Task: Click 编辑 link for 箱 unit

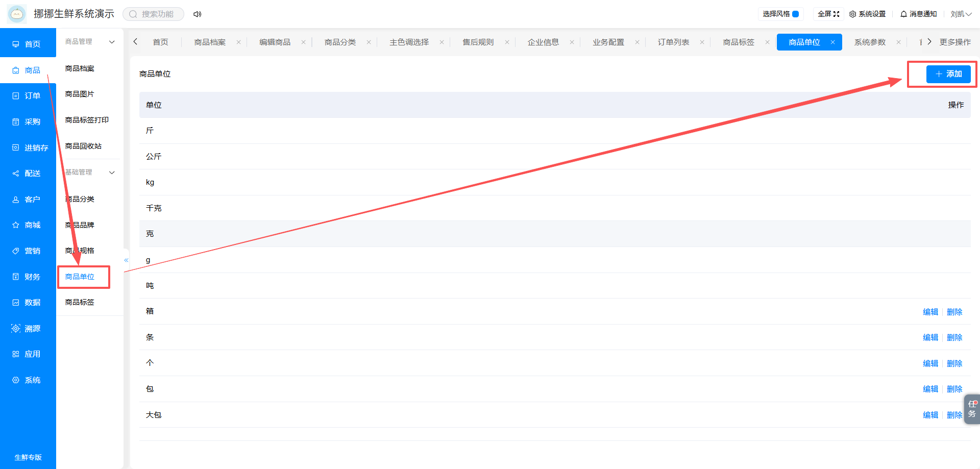Action: (x=930, y=312)
